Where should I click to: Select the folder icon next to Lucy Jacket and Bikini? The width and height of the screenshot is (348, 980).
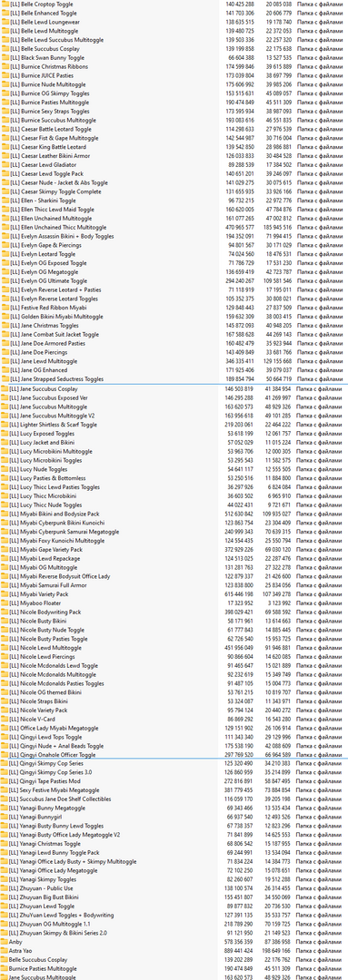tap(5, 443)
